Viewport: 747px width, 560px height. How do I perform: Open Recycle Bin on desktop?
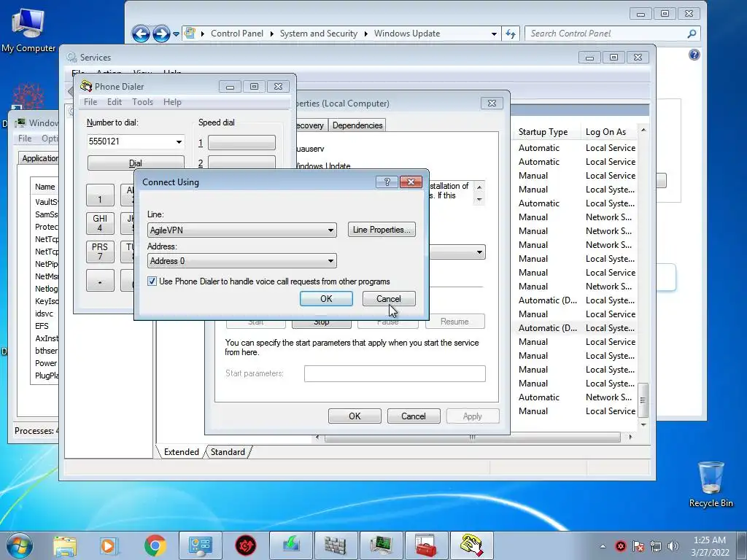(711, 484)
